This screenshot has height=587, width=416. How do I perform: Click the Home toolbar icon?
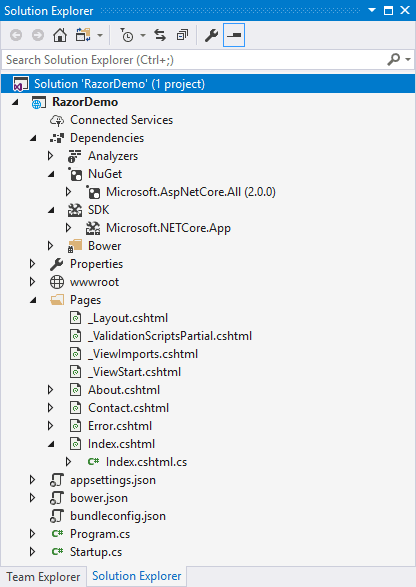click(x=60, y=35)
